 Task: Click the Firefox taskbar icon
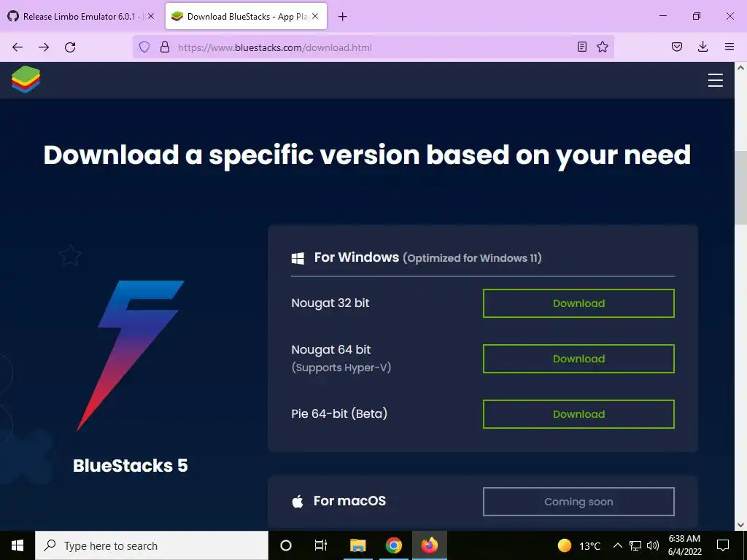[429, 545]
